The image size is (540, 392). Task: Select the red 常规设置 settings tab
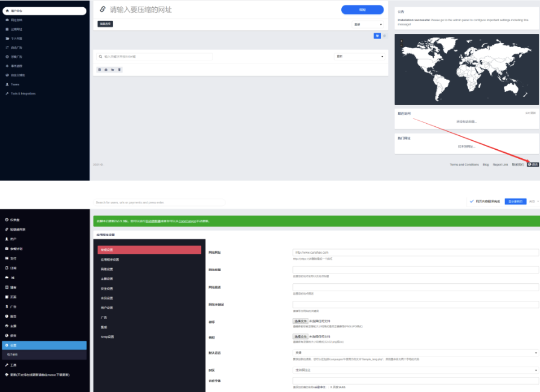point(149,249)
